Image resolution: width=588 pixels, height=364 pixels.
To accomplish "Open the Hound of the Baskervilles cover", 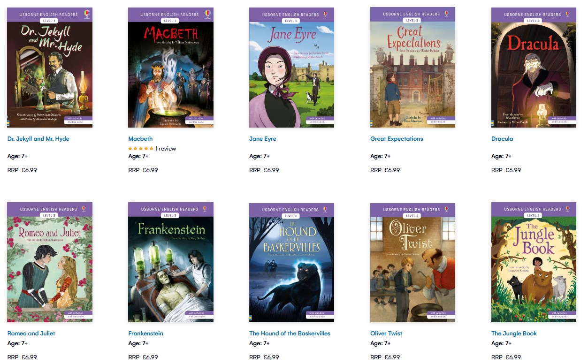I will coord(291,262).
